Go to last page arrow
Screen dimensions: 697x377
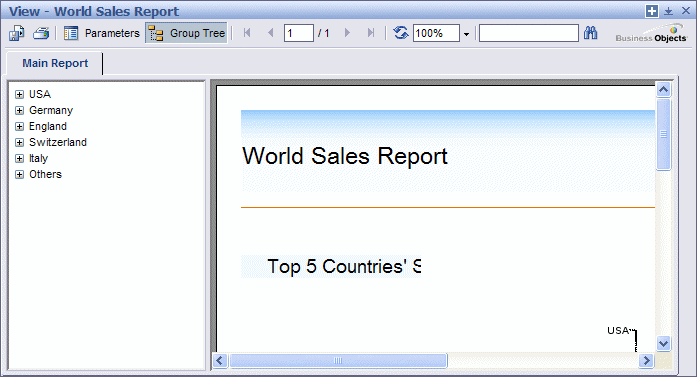(371, 33)
